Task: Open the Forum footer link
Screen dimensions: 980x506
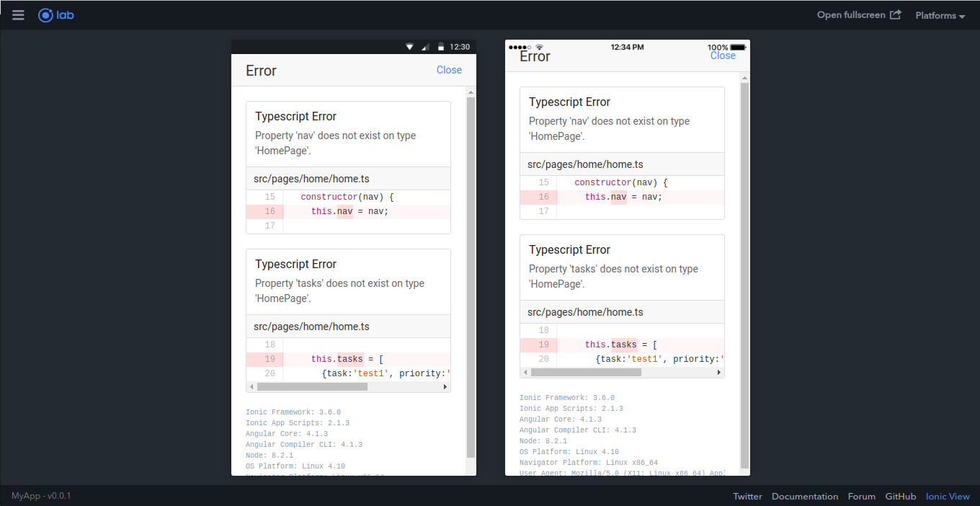Action: (861, 496)
